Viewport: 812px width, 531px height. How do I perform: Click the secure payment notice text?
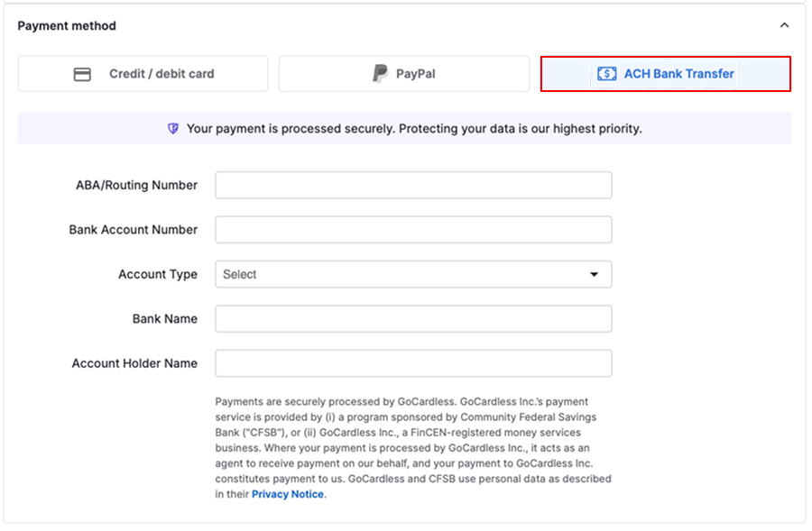[414, 129]
